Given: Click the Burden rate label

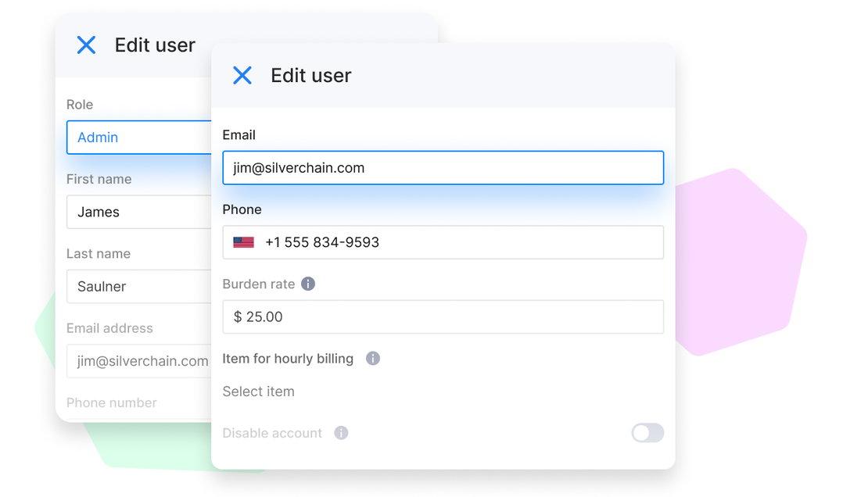Looking at the screenshot, I should (x=259, y=284).
